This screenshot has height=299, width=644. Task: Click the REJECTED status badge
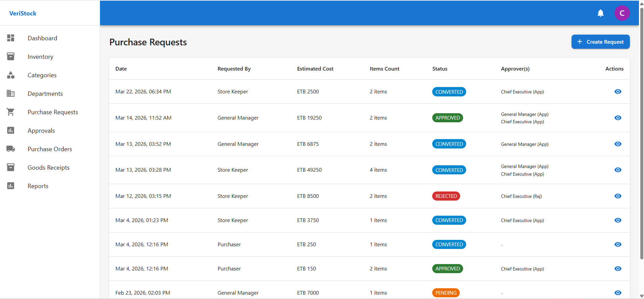(x=446, y=196)
